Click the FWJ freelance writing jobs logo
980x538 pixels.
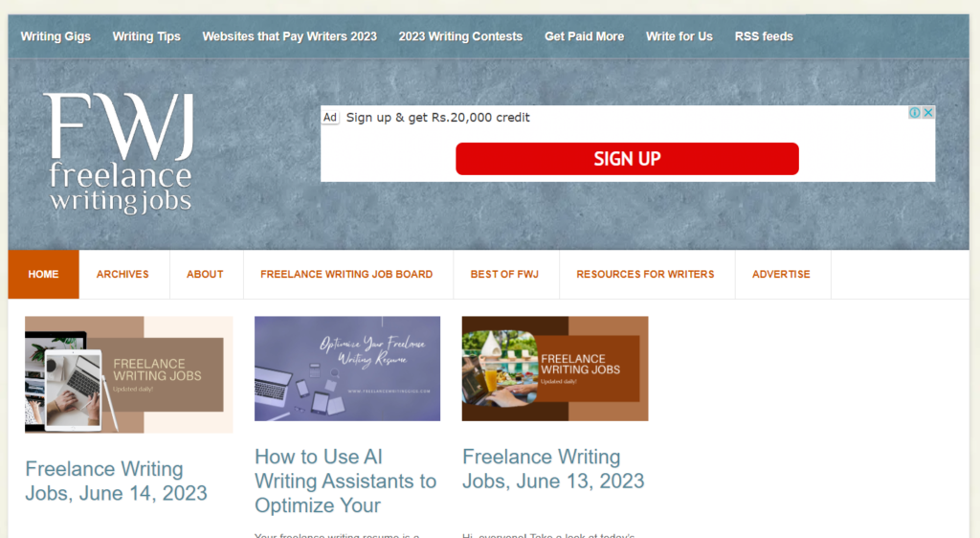120,153
